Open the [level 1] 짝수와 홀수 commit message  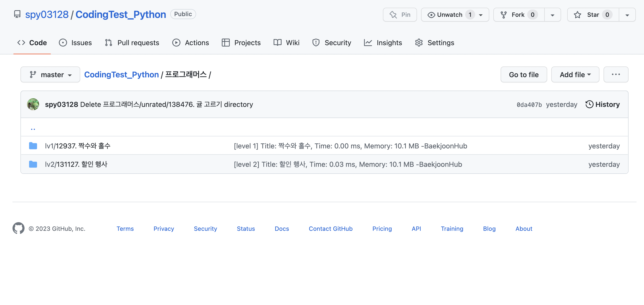click(x=350, y=146)
